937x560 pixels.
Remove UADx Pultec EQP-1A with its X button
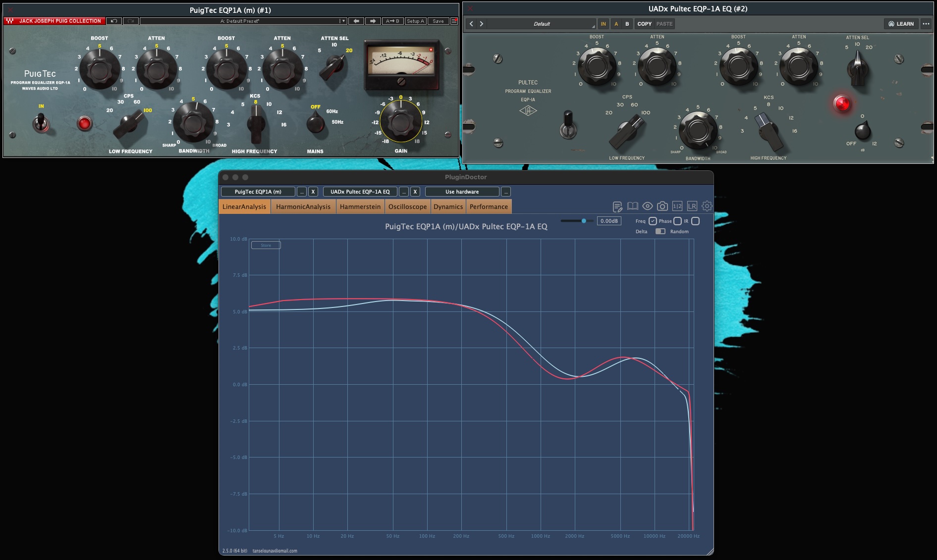(415, 192)
